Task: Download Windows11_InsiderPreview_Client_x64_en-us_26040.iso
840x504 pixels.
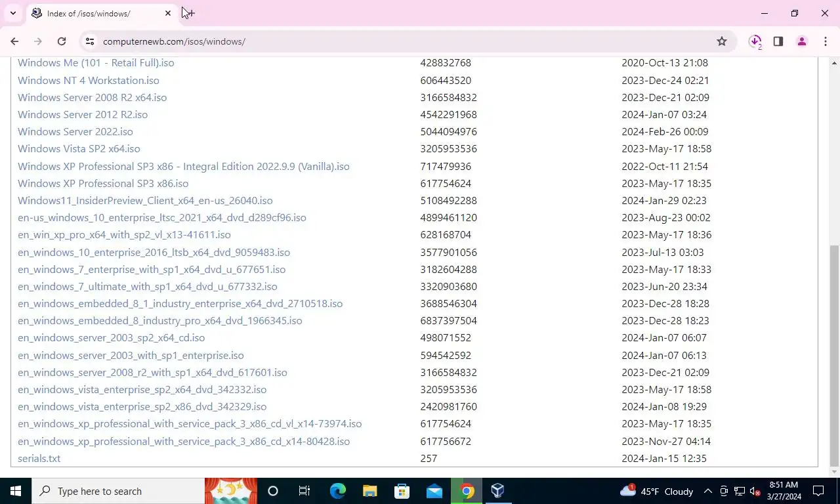Action: click(x=145, y=201)
